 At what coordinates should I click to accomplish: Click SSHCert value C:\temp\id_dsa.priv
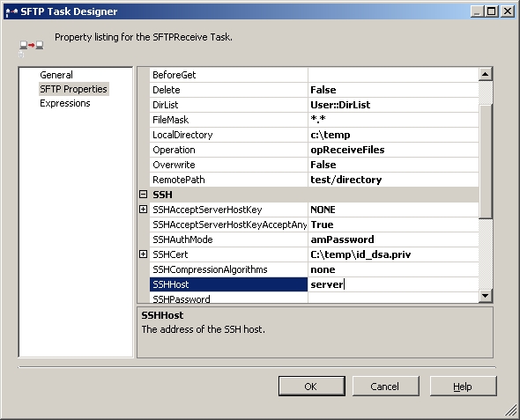coord(393,254)
